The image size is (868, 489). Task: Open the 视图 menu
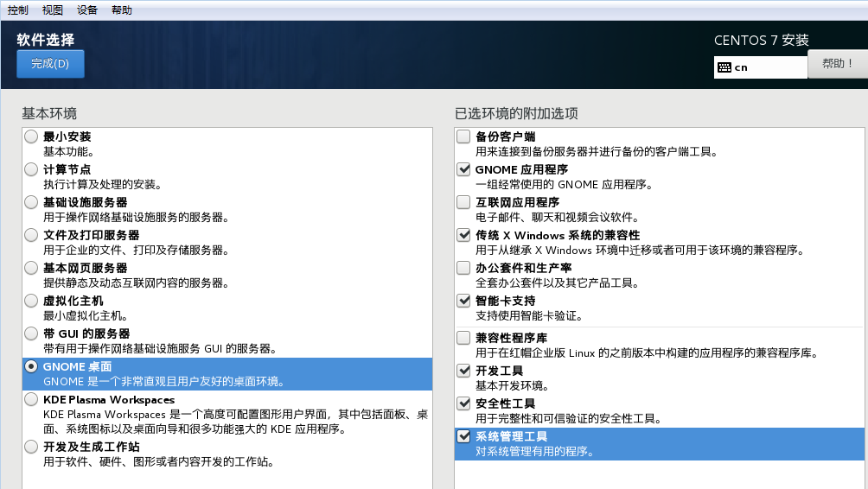[x=53, y=10]
